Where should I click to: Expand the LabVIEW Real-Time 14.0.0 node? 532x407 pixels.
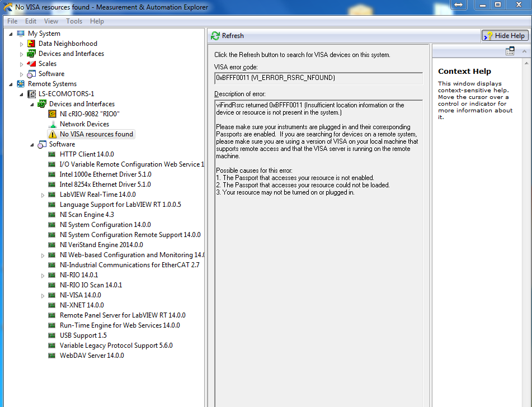[43, 195]
